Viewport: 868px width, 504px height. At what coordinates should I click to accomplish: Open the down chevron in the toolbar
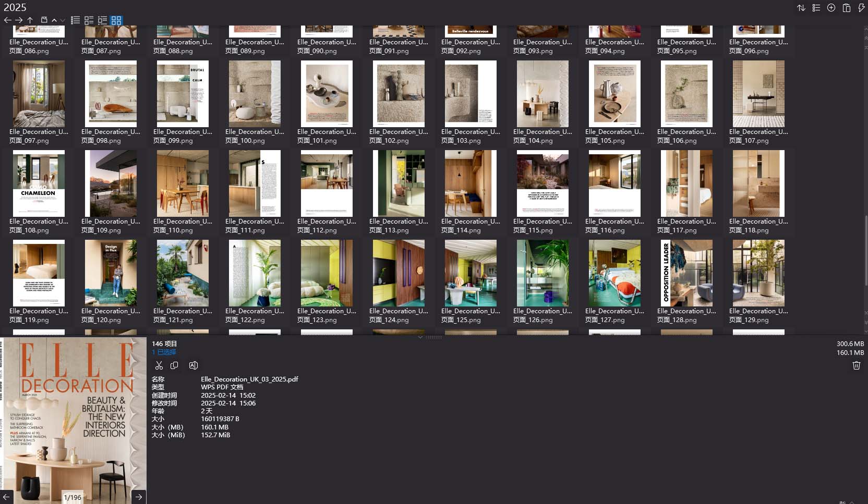[x=62, y=21]
